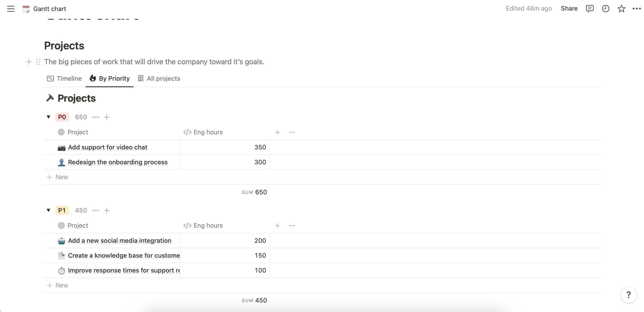Screen dimensions: 644x312
Task: Click the P0 Eng hours column header
Action: [x=208, y=132]
